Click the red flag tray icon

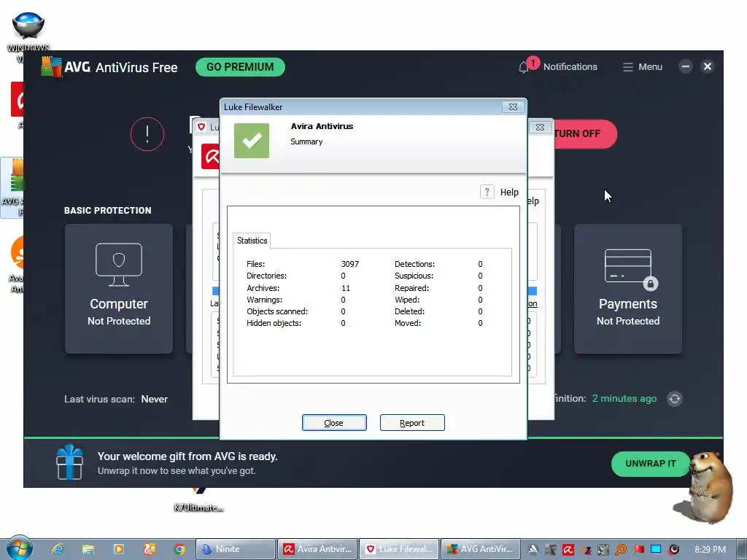pos(639,550)
